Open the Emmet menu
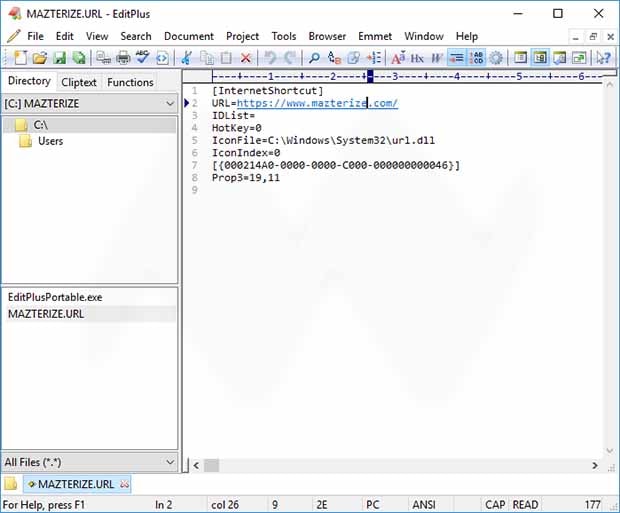 (x=375, y=36)
